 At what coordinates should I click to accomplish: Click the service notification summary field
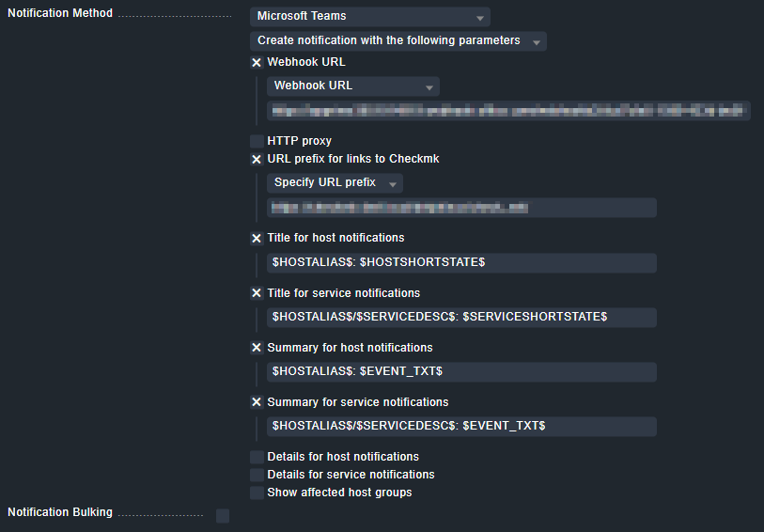coord(460,427)
